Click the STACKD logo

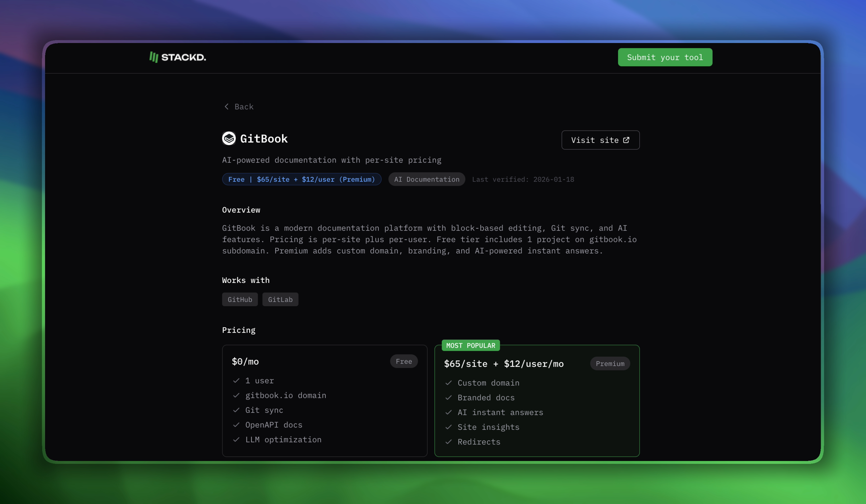[177, 57]
